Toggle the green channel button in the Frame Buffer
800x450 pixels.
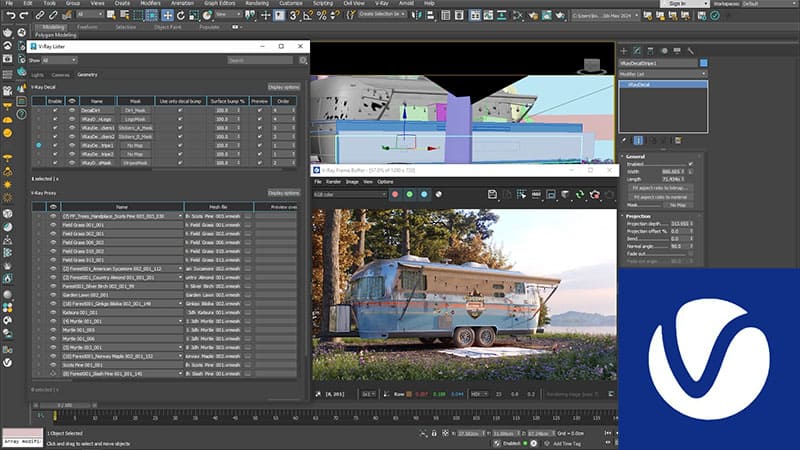coord(409,194)
